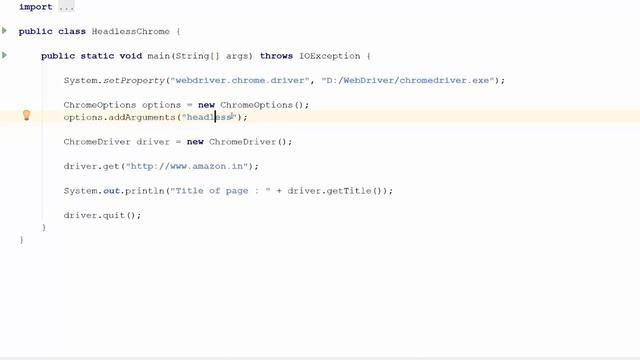This screenshot has height=360, width=640.
Task: Click the "headless" string argument
Action: (209, 117)
